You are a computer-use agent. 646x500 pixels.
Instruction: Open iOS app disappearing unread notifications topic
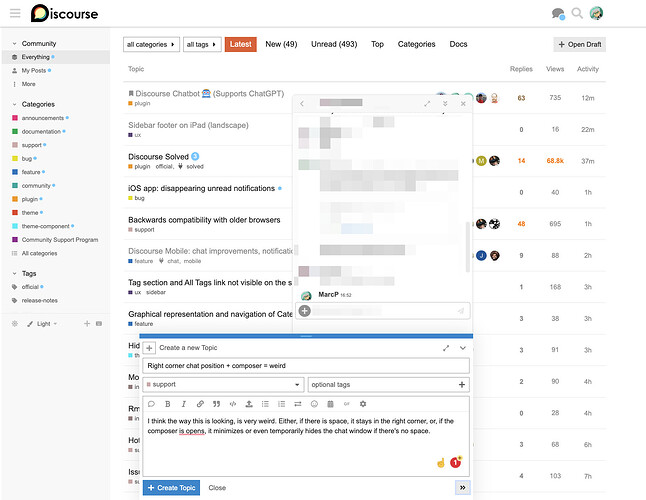201,188
